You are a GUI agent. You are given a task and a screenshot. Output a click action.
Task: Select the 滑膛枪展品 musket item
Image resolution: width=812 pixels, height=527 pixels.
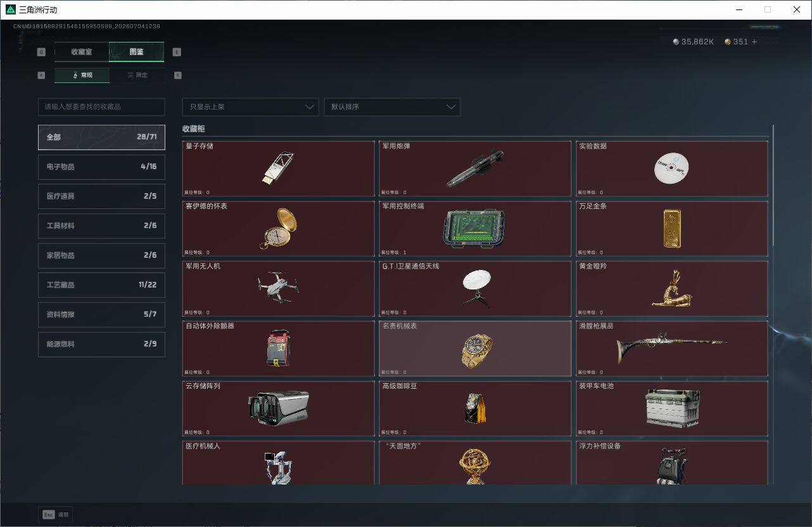pos(672,348)
